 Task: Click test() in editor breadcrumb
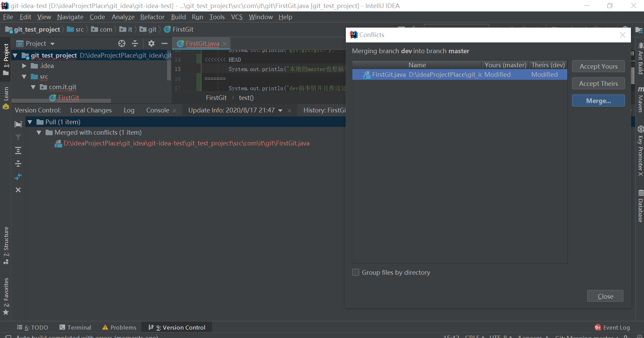click(246, 98)
